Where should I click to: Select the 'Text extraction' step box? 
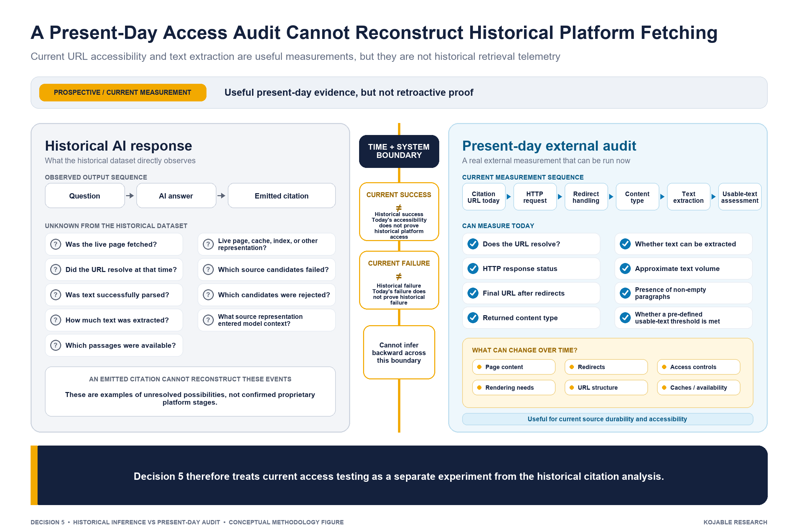[x=689, y=197]
